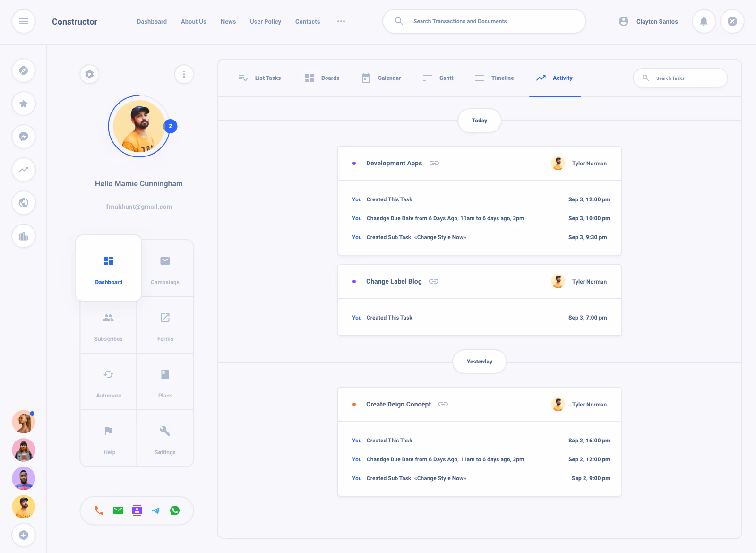Expand the hidden nav items with ellipsis menu

point(341,21)
